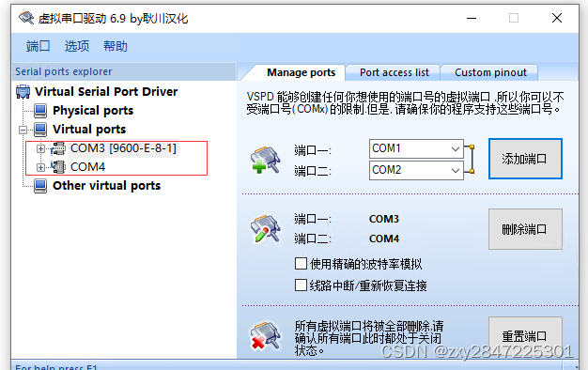Select COM4 in the ports tree
Screen dimensions: 588x370
click(87, 167)
